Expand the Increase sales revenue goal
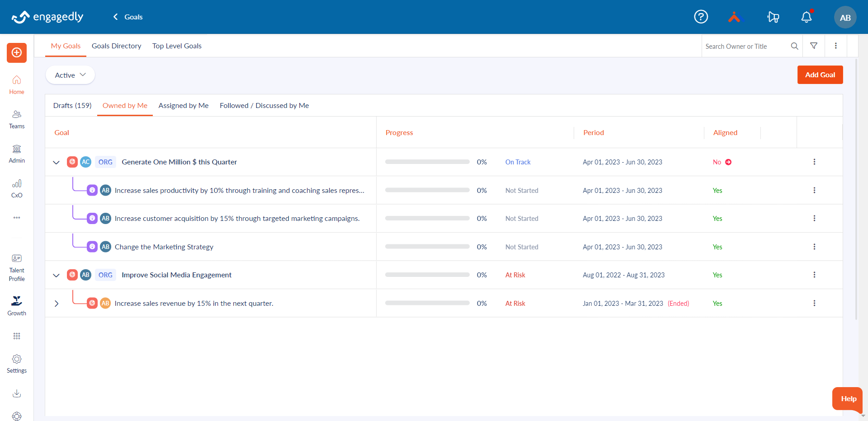The image size is (868, 421). coord(56,304)
